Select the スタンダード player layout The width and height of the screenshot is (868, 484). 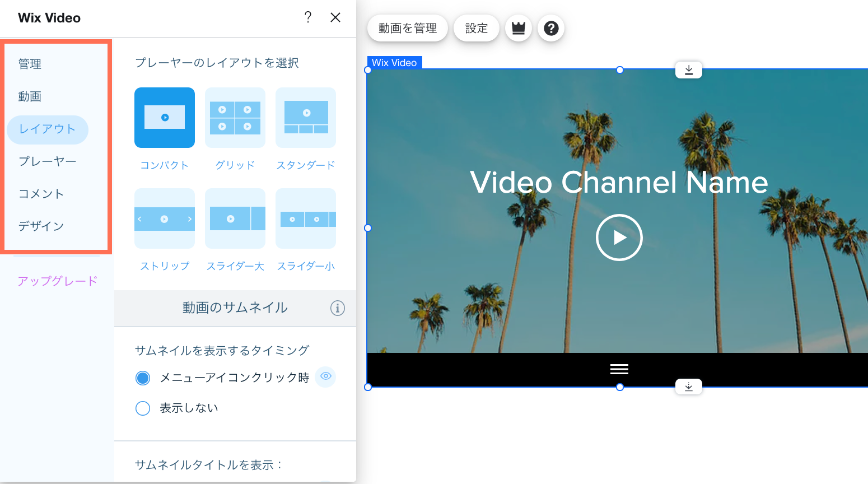(305, 118)
